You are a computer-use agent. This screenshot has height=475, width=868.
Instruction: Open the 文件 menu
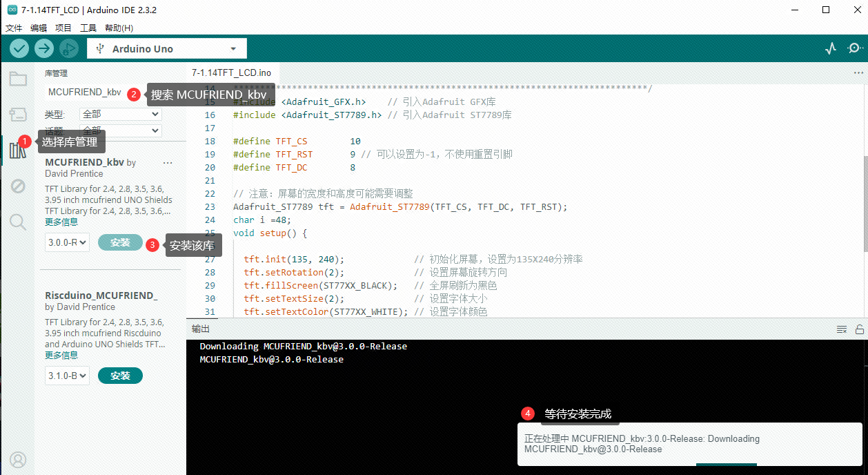coord(14,28)
